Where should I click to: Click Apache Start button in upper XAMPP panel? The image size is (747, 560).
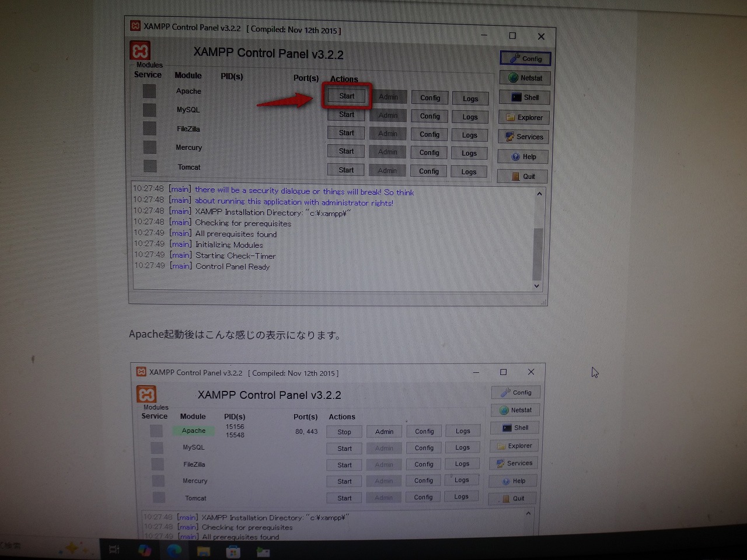347,96
